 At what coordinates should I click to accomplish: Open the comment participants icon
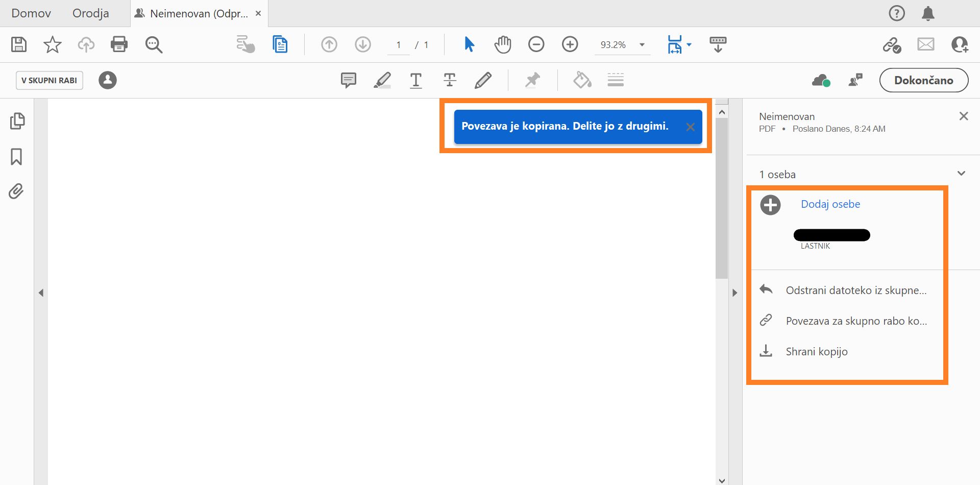[855, 80]
